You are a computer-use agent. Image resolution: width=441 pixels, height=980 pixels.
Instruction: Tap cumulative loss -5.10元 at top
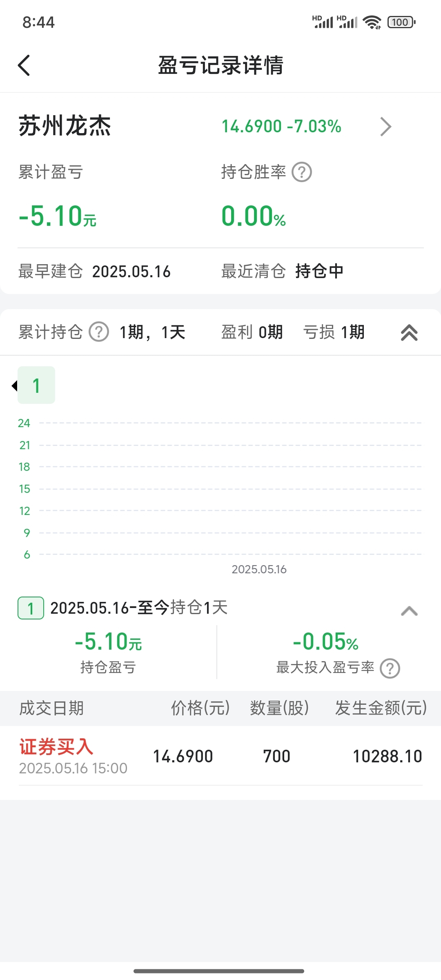coord(58,216)
